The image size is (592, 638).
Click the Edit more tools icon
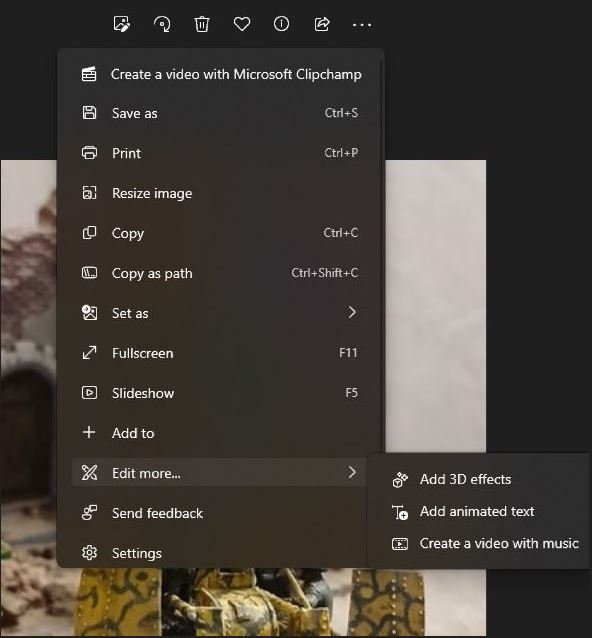tap(89, 472)
